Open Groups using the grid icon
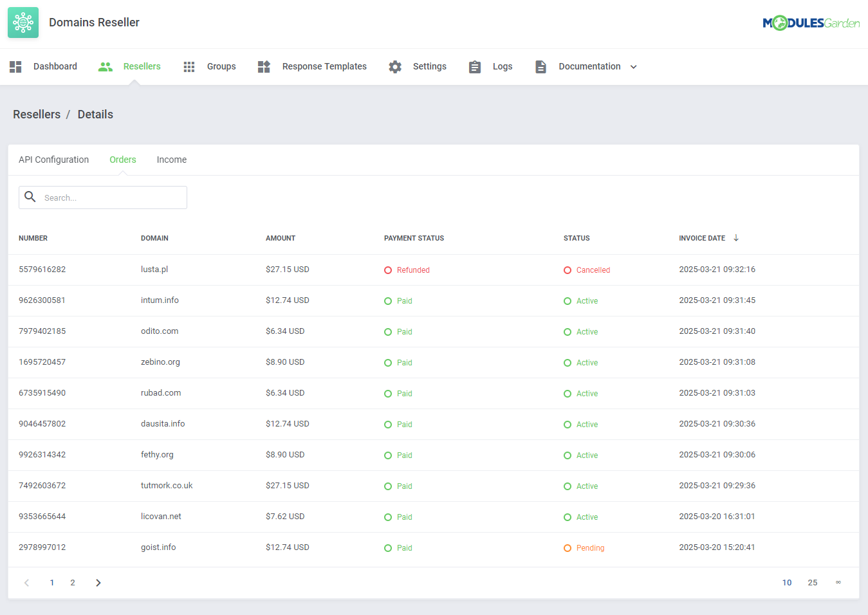Image resolution: width=868 pixels, height=615 pixels. coord(189,66)
